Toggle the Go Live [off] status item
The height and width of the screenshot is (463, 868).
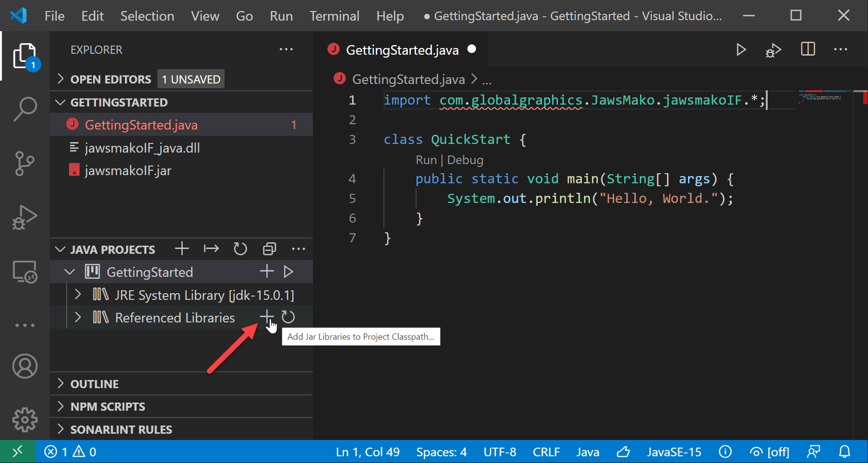pos(770,452)
